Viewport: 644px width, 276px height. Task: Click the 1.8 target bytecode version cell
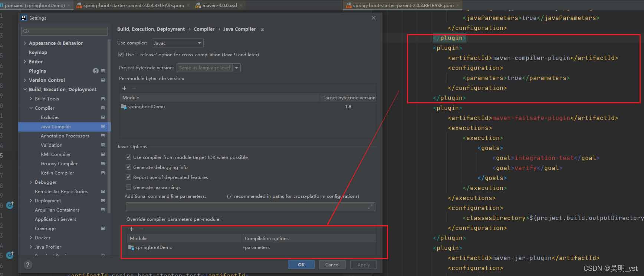[x=348, y=107]
